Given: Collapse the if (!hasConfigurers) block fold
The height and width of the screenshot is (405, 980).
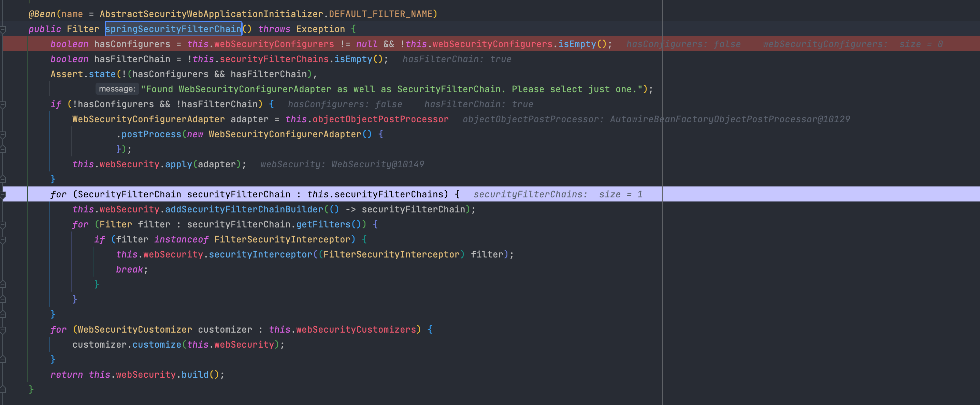Looking at the screenshot, I should point(3,104).
